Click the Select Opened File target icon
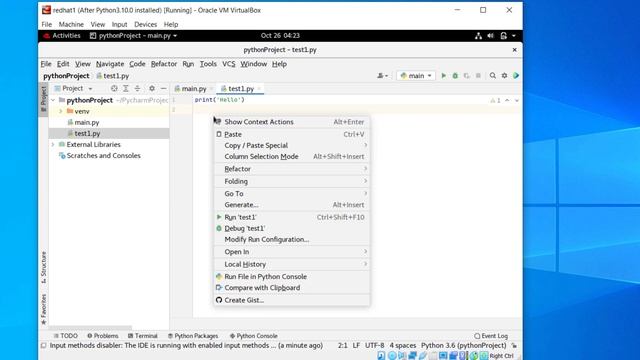Image resolution: width=640 pixels, height=360 pixels. [114, 89]
